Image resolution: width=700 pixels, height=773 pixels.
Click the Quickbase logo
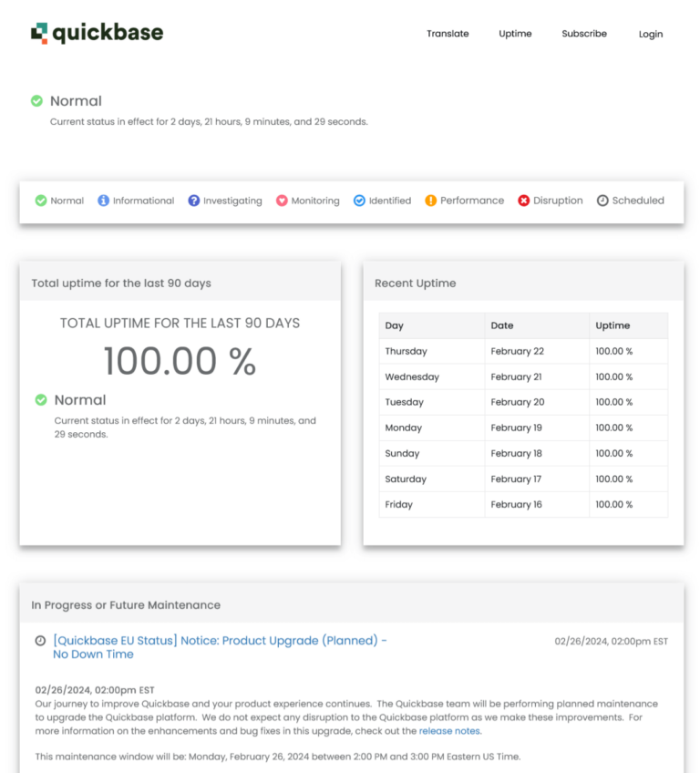(96, 33)
